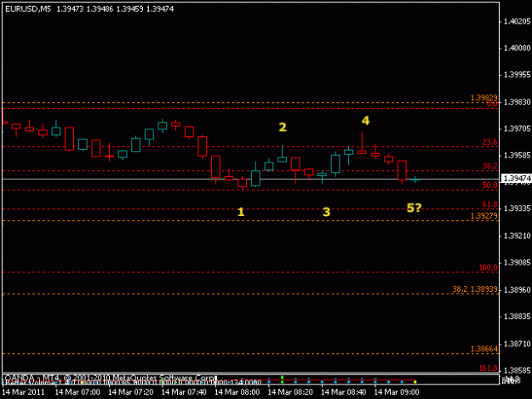
Task: Click the orange 1.38664 level label
Action: [x=484, y=349]
